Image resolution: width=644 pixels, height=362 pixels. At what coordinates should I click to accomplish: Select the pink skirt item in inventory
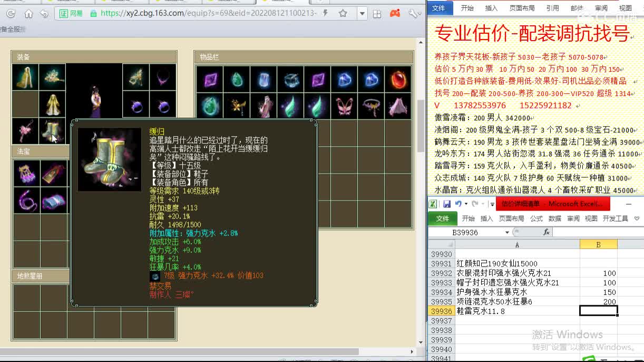(x=398, y=106)
